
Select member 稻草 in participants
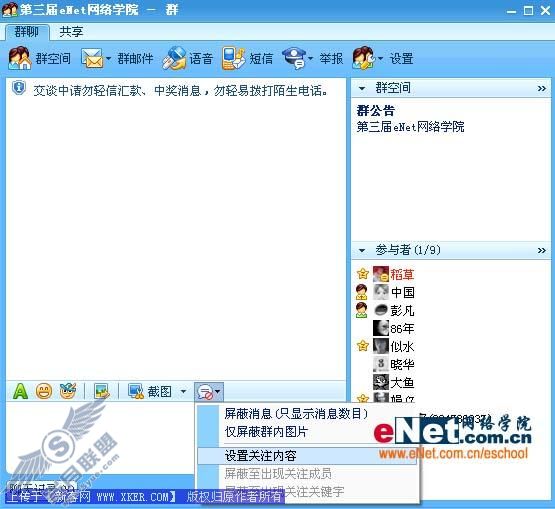point(402,274)
